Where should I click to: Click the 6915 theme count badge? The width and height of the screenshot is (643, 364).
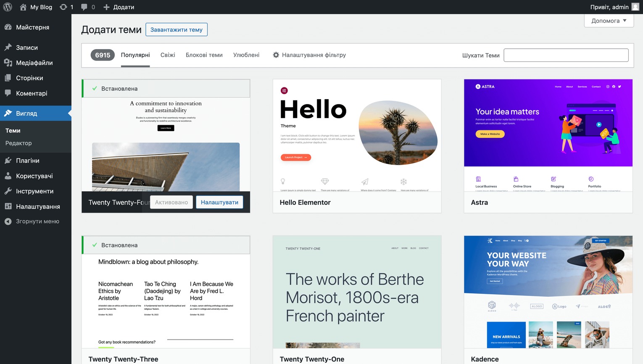tap(103, 55)
